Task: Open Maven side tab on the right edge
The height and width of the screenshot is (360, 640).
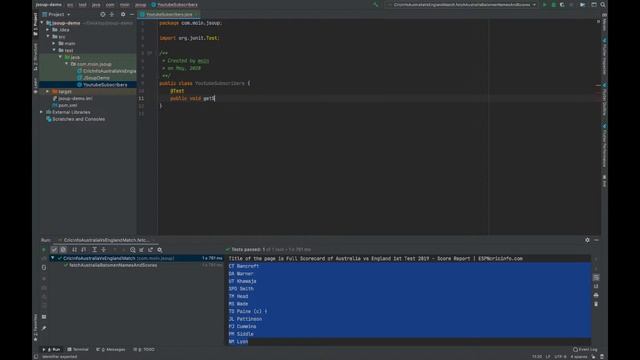Action: (x=604, y=23)
